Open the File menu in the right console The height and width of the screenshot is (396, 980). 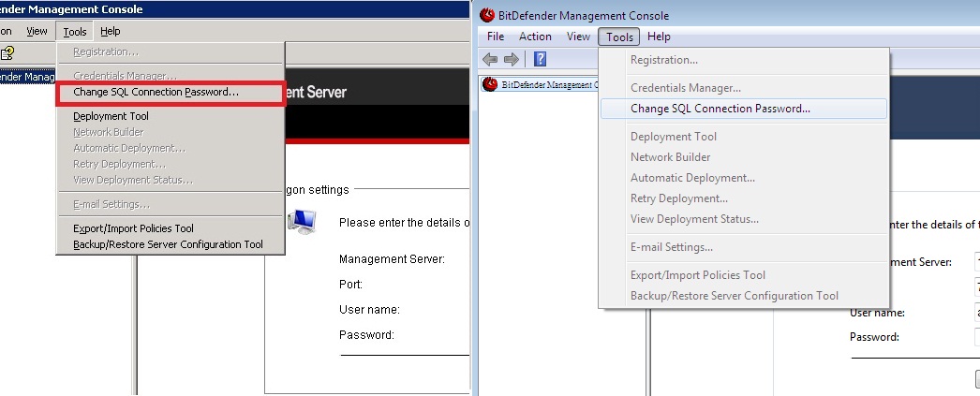496,37
